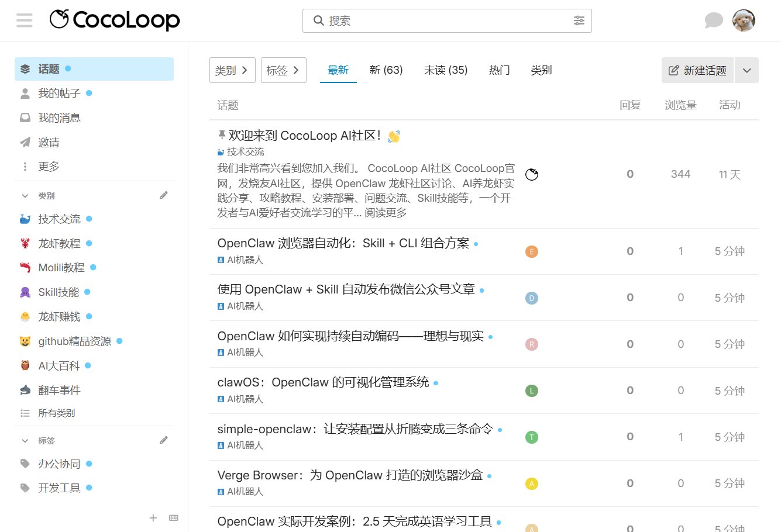Open chat via the speech bubble icon
The image size is (781, 532).
click(714, 19)
